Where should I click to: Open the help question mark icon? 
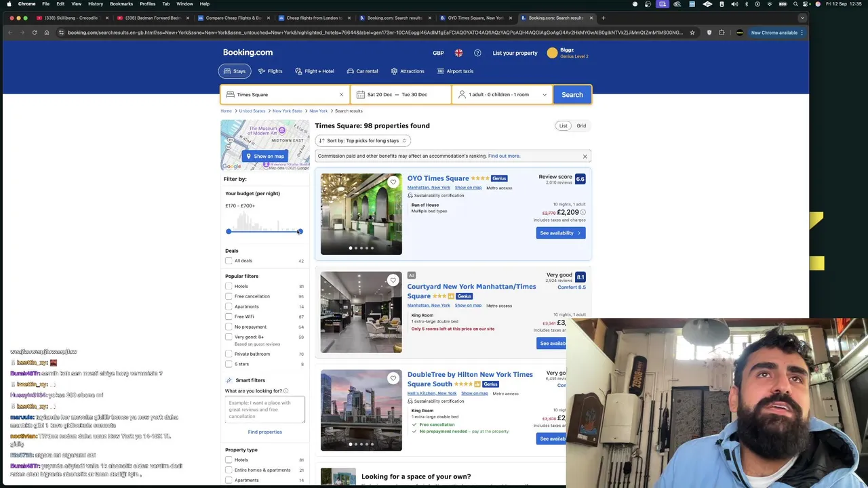pyautogui.click(x=477, y=53)
